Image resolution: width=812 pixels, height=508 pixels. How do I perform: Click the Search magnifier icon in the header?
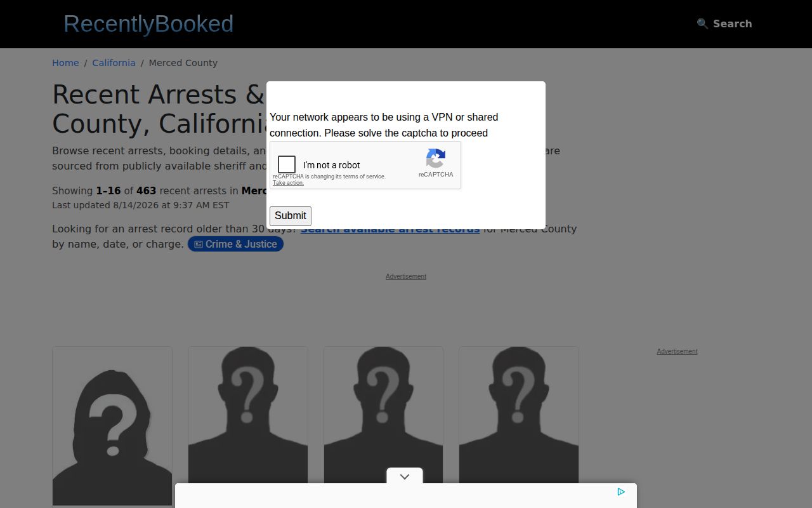click(x=702, y=23)
